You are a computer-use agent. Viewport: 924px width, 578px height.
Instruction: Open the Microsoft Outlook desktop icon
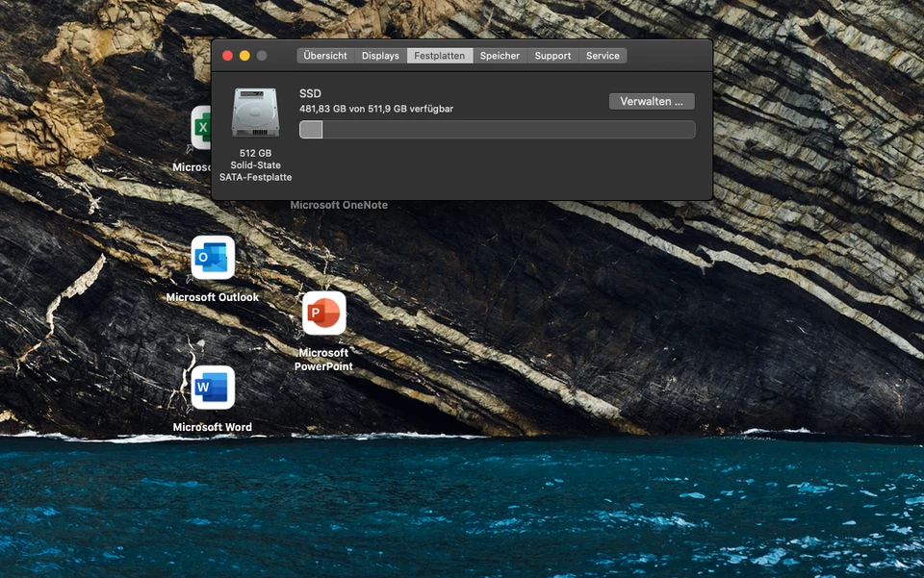click(x=213, y=258)
